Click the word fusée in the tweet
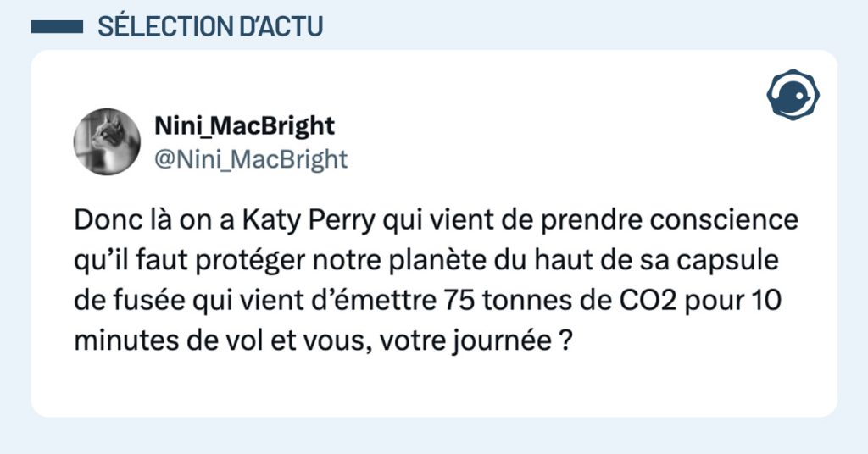868x454 pixels. (143, 300)
